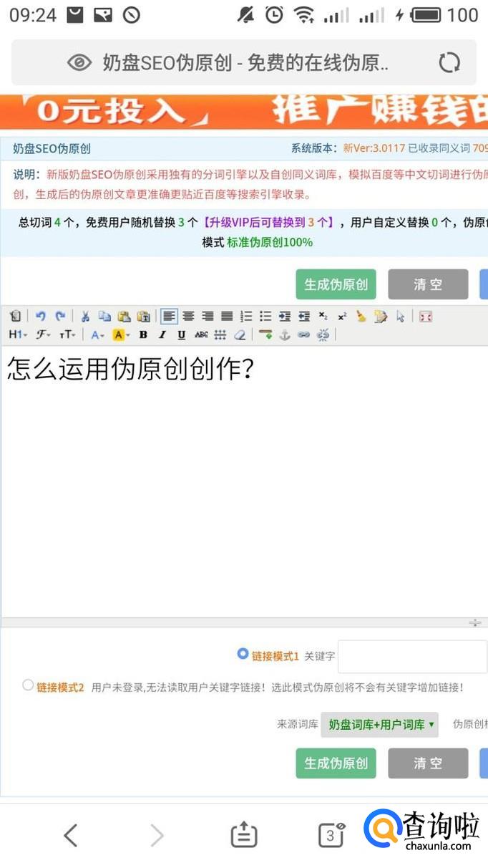
Task: Apply italic formatting
Action: (x=162, y=334)
